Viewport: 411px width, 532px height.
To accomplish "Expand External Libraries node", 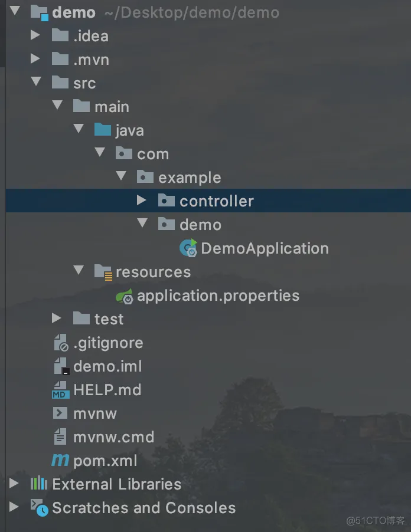I will pyautogui.click(x=14, y=484).
